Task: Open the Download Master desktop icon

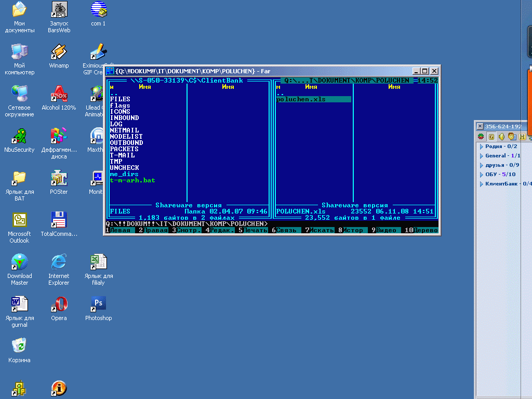Action: 19,262
